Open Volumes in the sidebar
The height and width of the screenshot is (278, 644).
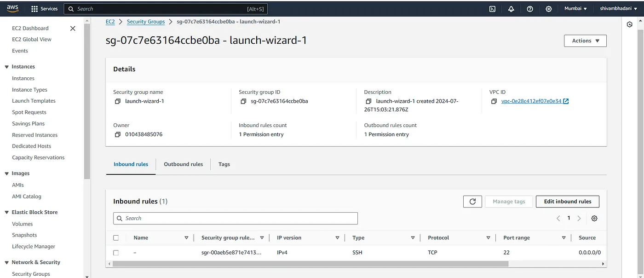[22, 224]
